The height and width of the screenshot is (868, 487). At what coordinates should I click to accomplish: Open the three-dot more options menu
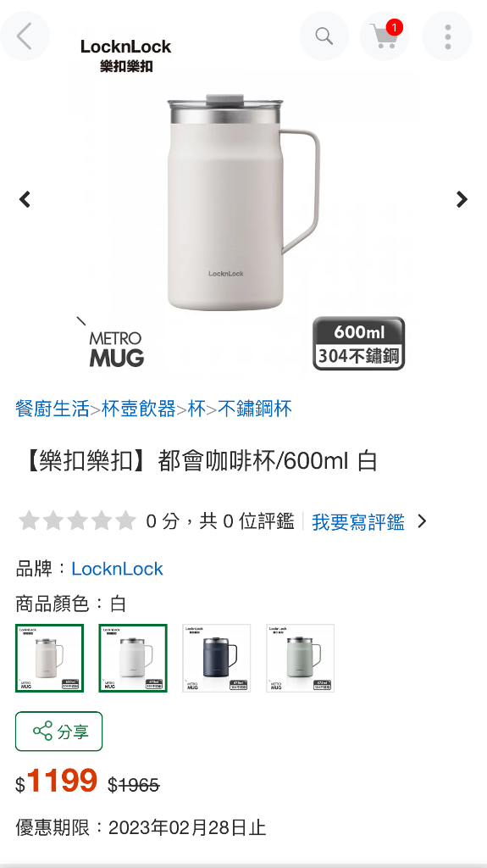[x=447, y=36]
